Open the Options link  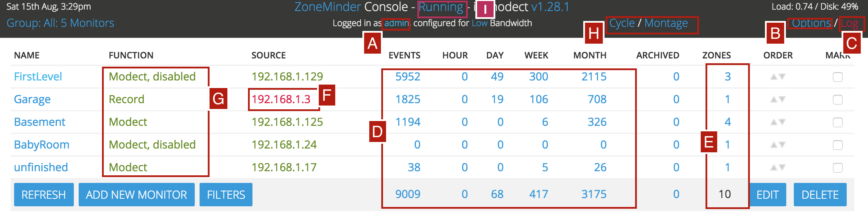click(811, 23)
